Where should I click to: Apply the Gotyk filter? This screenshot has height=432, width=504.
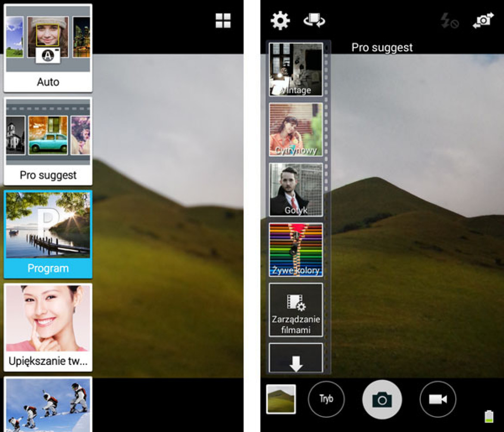(x=296, y=189)
